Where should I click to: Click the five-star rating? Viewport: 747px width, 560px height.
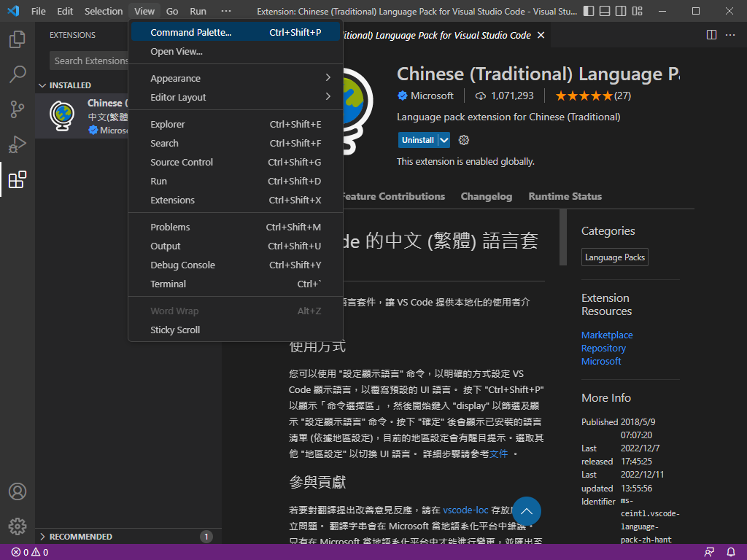click(x=584, y=96)
